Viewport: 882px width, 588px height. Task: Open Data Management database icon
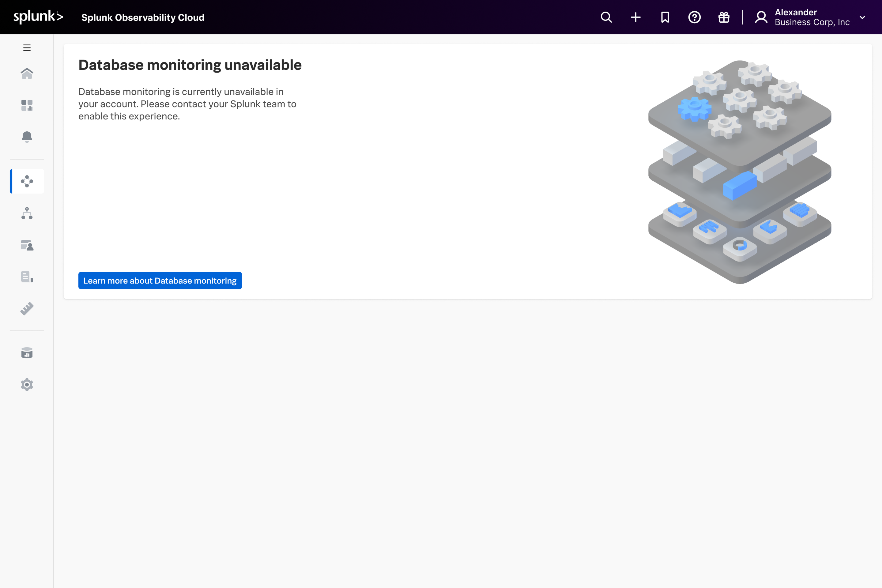click(x=27, y=353)
